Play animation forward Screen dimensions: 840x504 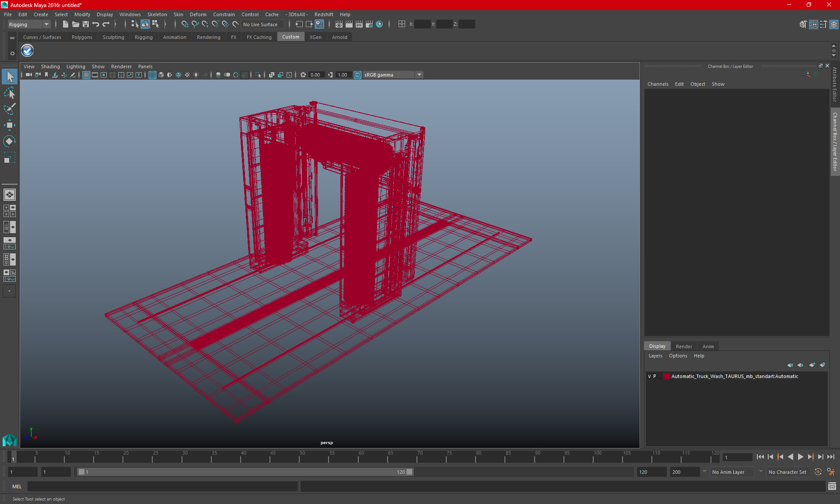coord(801,457)
